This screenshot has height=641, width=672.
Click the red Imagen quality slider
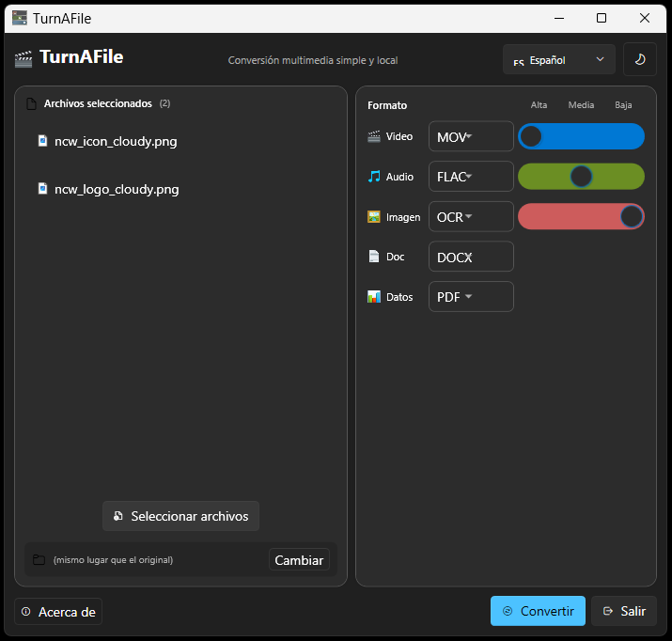pos(581,217)
